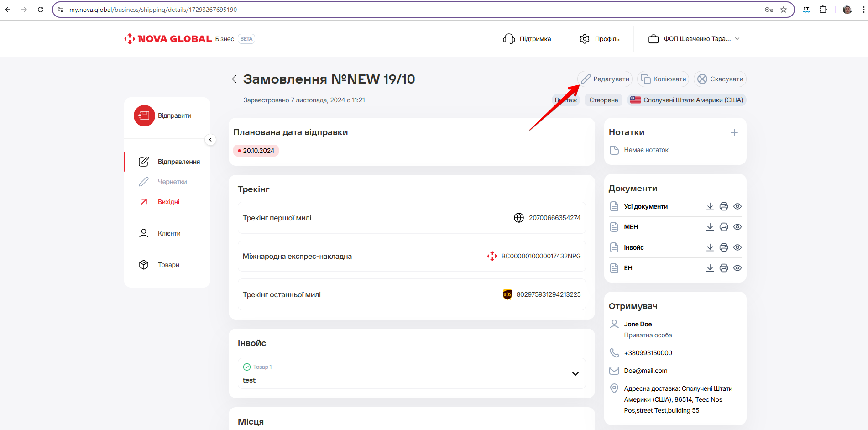Open the ФОП Шевченко account dropdown
Screen dimensions: 868x430
[694, 39]
